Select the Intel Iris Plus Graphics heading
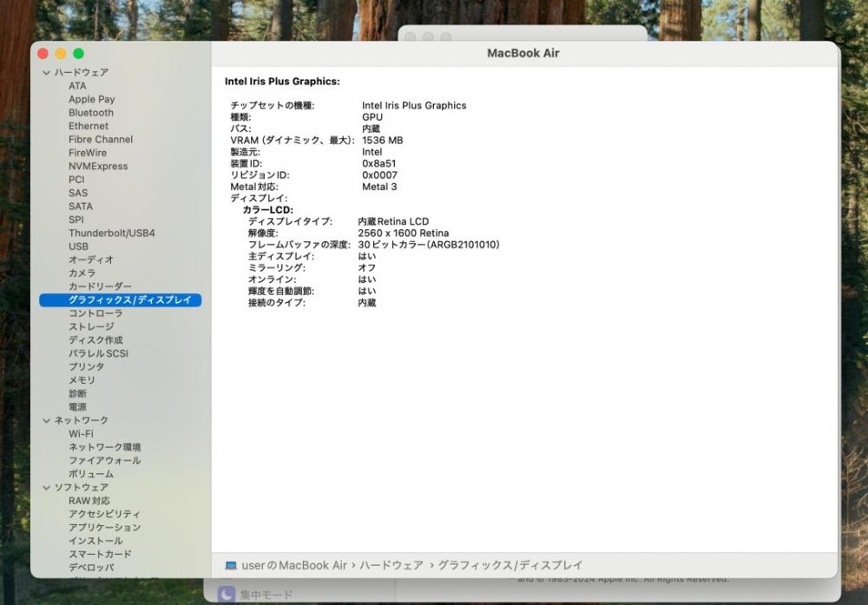The image size is (868, 605). (x=282, y=82)
